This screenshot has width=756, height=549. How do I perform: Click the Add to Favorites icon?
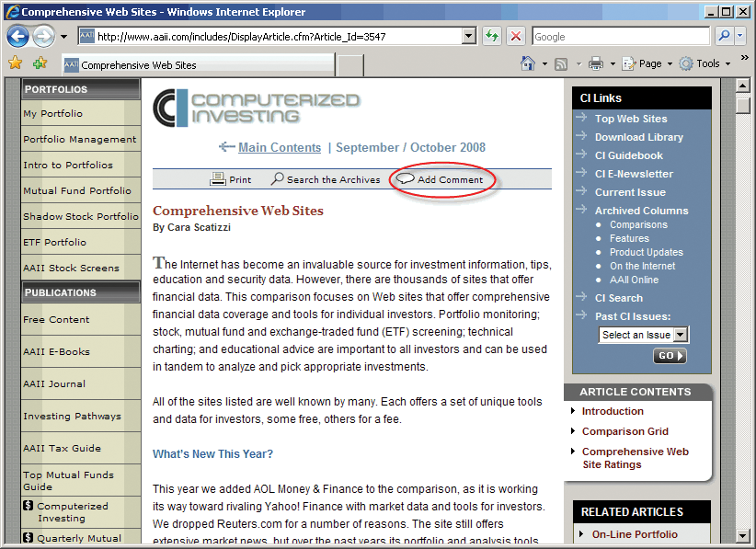[x=39, y=64]
